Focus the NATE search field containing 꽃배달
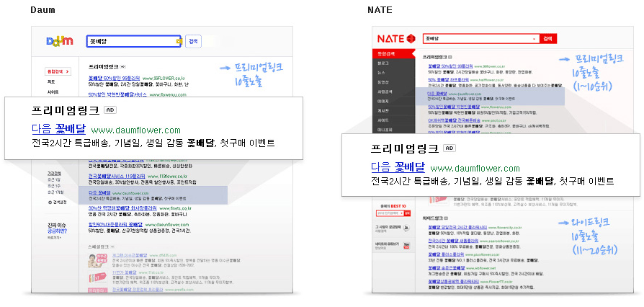The height and width of the screenshot is (307, 644). coord(480,39)
